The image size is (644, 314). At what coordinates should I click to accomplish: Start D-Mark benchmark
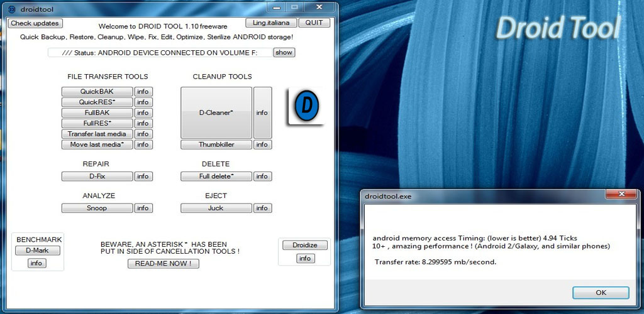point(37,251)
